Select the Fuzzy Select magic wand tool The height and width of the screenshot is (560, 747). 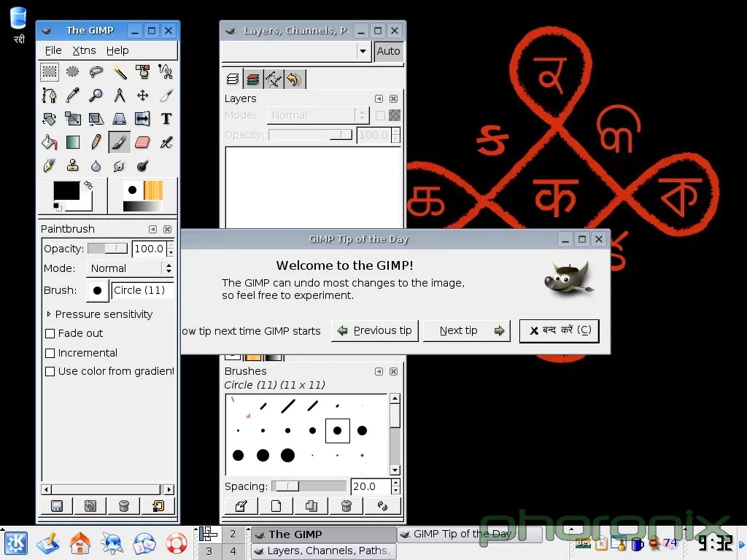[x=119, y=72]
